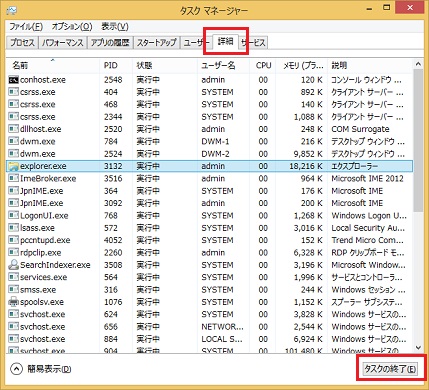Image resolution: width=429 pixels, height=390 pixels.
Task: Sort by the ユーザー名 column header
Action: [224, 66]
